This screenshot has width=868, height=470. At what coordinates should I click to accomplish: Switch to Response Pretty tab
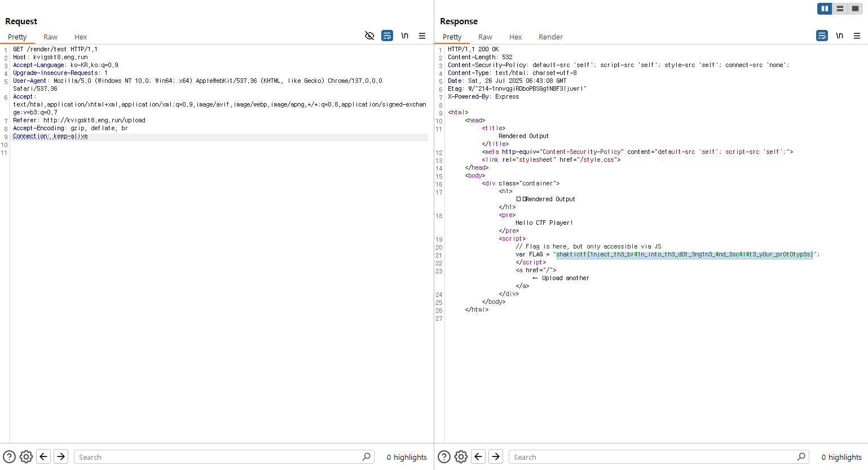(452, 37)
